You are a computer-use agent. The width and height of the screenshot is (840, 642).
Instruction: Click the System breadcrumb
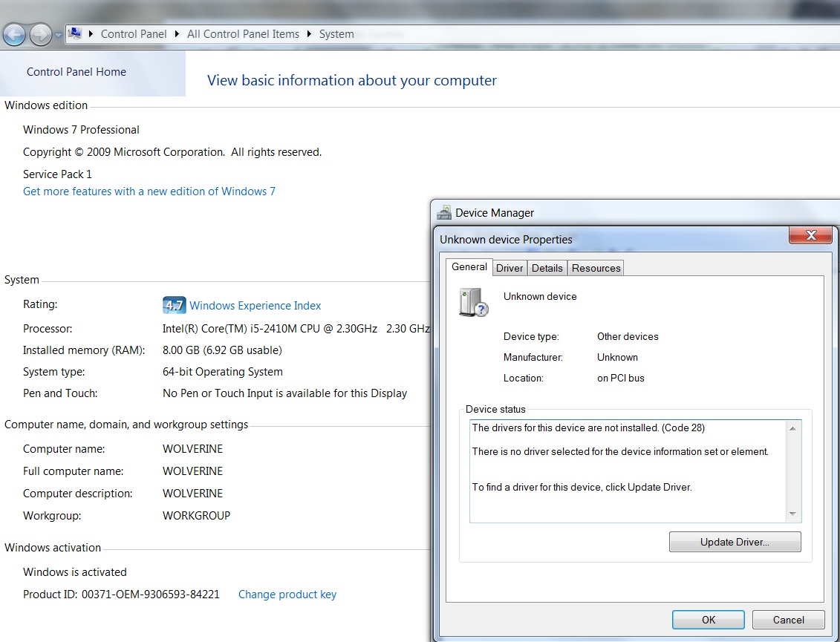pyautogui.click(x=336, y=33)
